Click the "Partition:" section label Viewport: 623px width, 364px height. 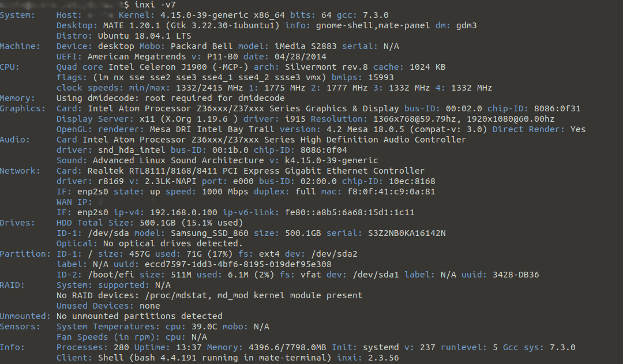pos(25,254)
